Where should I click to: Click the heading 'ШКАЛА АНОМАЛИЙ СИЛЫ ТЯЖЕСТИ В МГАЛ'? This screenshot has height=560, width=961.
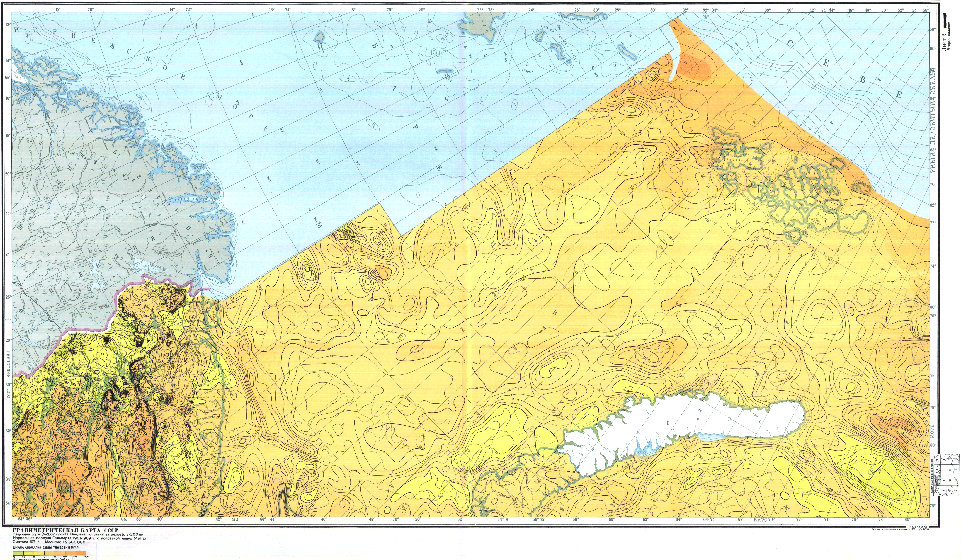pyautogui.click(x=46, y=548)
